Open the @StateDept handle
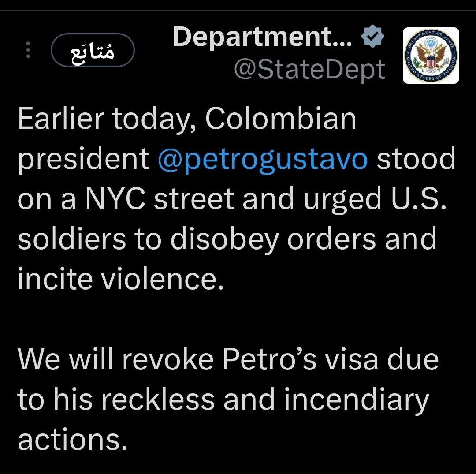 tap(309, 70)
